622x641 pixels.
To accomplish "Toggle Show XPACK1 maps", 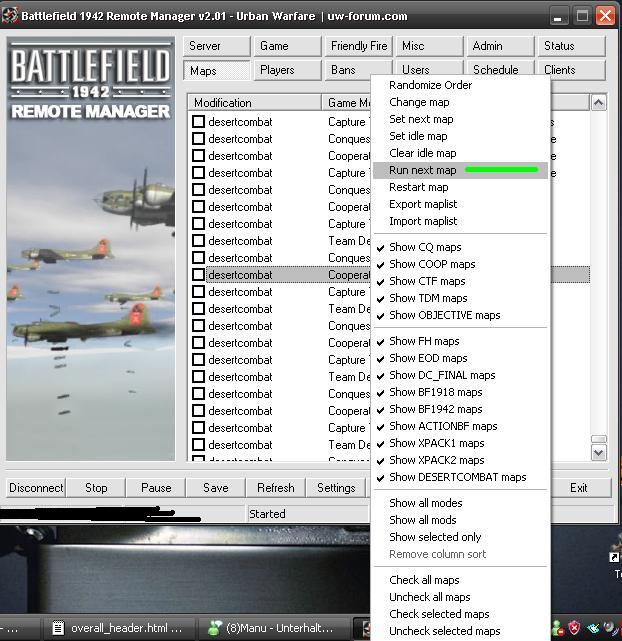I will (460, 444).
